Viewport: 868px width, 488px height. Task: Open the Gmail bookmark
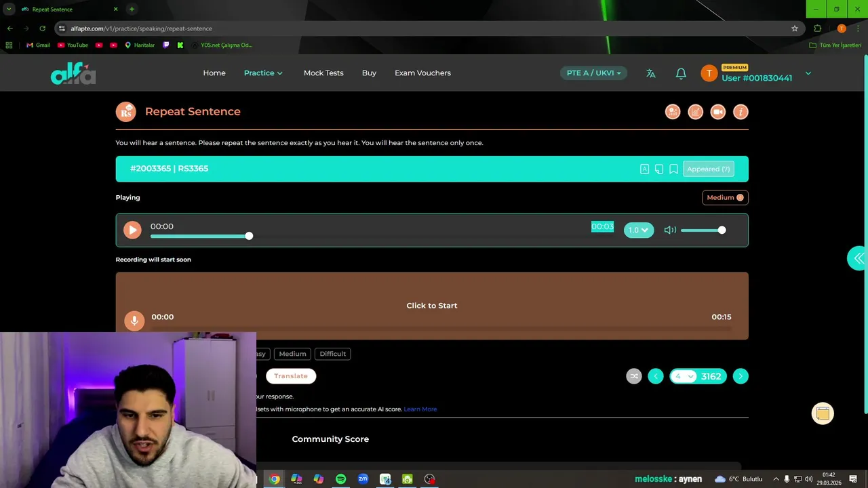[38, 45]
